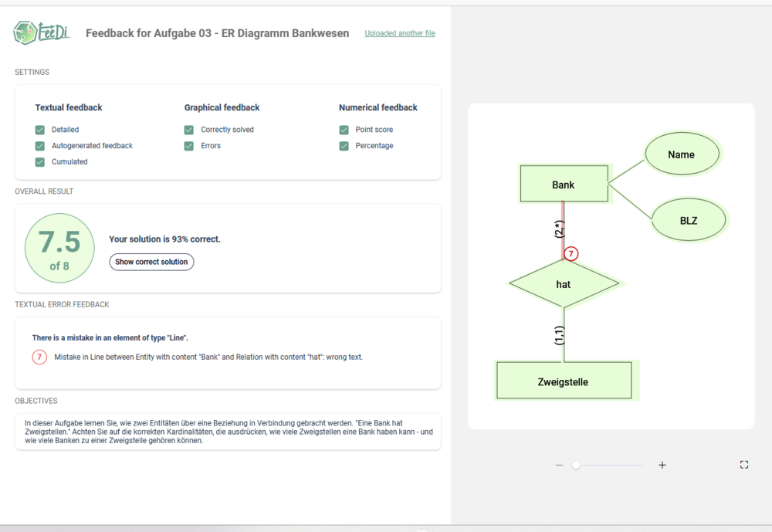
Task: Toggle the Autogenerated feedback checkbox
Action: tap(40, 146)
